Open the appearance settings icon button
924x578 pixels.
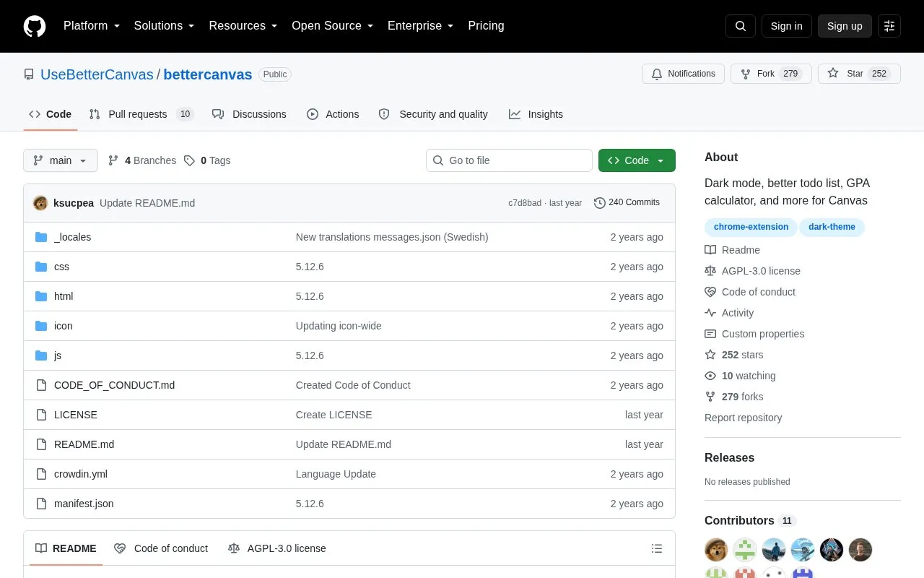click(x=889, y=26)
